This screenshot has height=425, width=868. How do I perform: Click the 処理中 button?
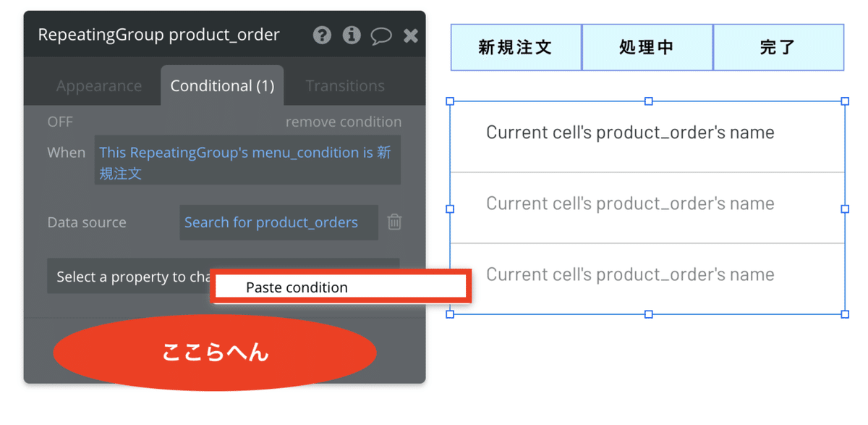pos(647,47)
